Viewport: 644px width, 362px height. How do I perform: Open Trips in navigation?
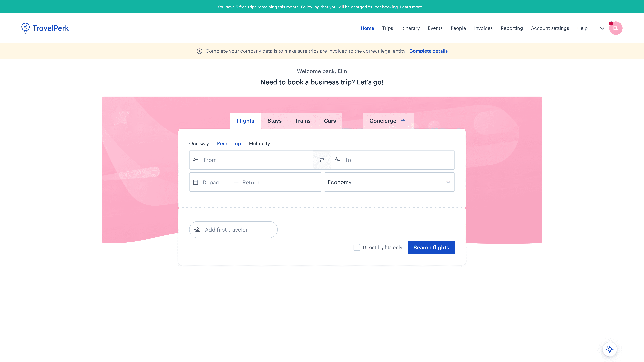tap(387, 28)
